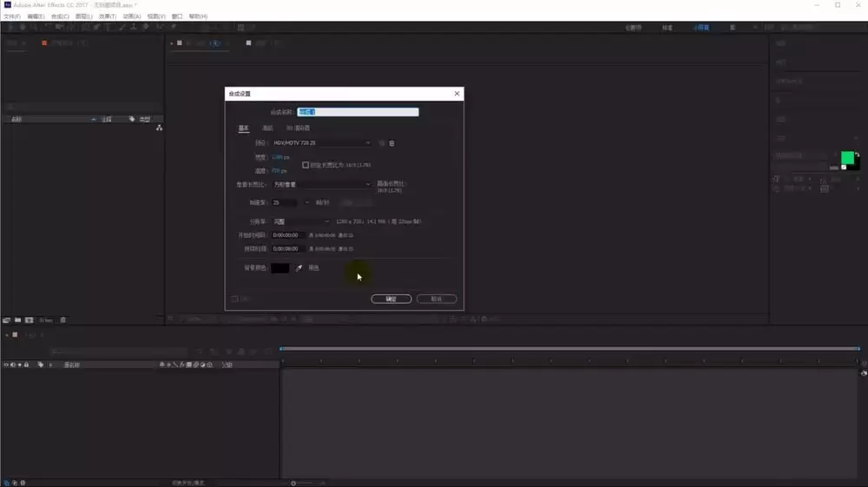Click the project panel delete trash icon
Viewport: 868px width, 487px height.
[63, 319]
